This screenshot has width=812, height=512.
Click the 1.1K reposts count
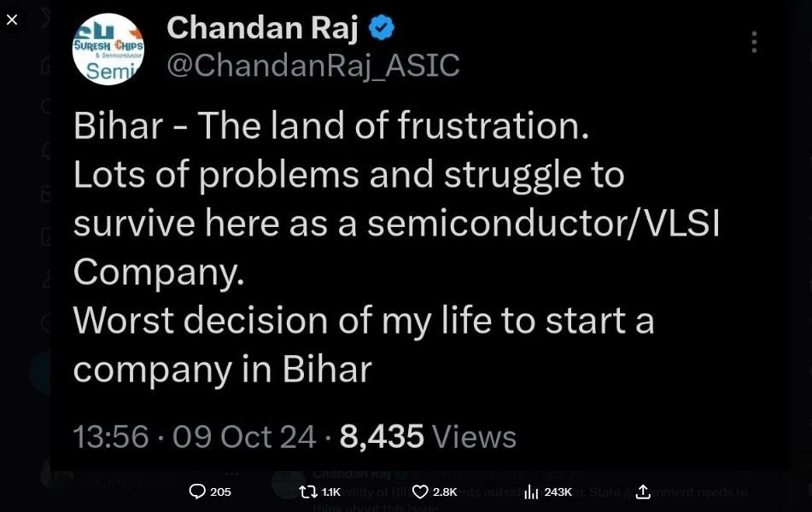tap(331, 492)
